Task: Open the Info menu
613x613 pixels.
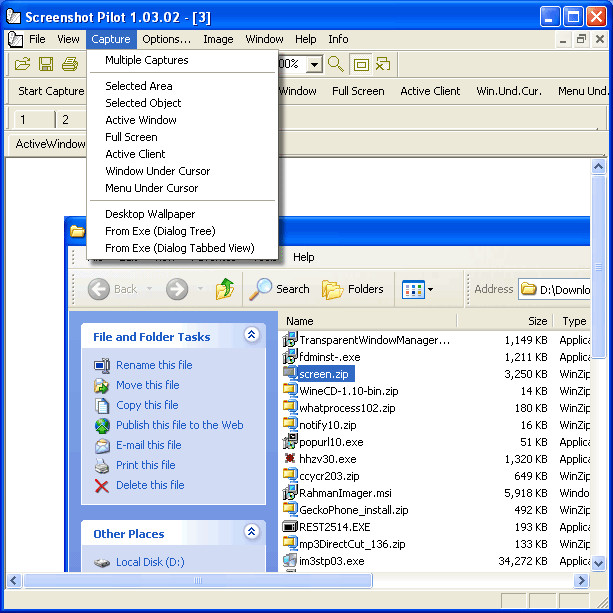Action: pos(338,39)
